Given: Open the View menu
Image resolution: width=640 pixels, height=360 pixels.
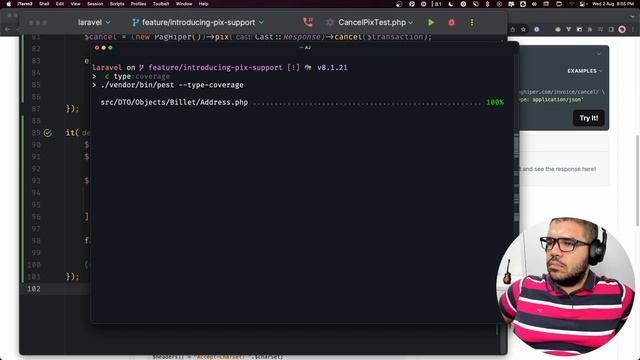Looking at the screenshot, I should pos(76,4).
